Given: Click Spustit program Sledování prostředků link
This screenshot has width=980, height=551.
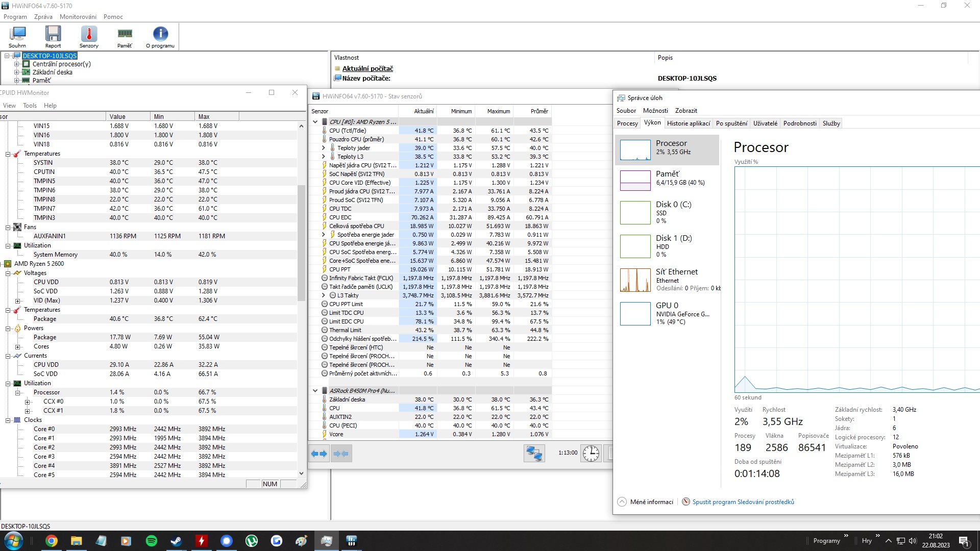Looking at the screenshot, I should coord(743,502).
